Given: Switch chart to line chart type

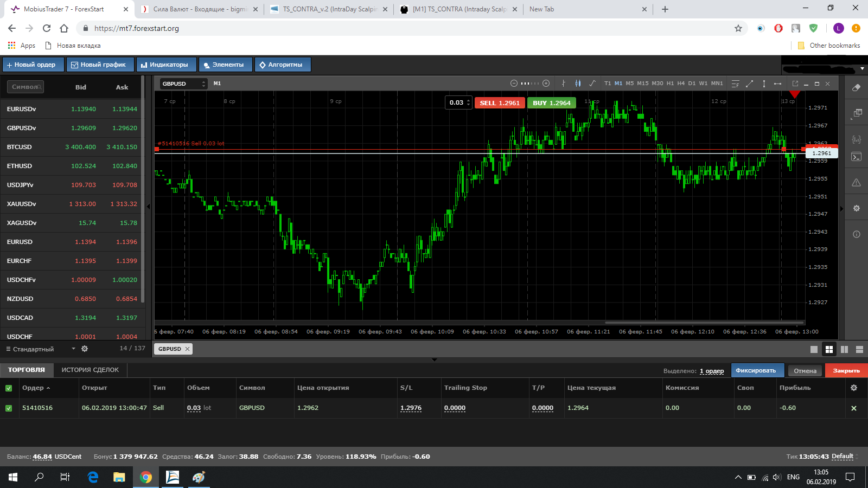Looking at the screenshot, I should (592, 84).
